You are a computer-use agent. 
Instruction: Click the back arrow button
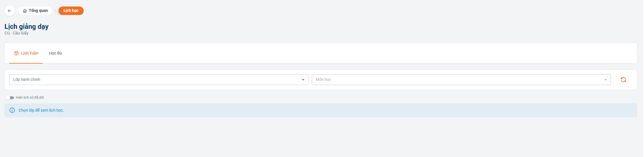pos(9,11)
